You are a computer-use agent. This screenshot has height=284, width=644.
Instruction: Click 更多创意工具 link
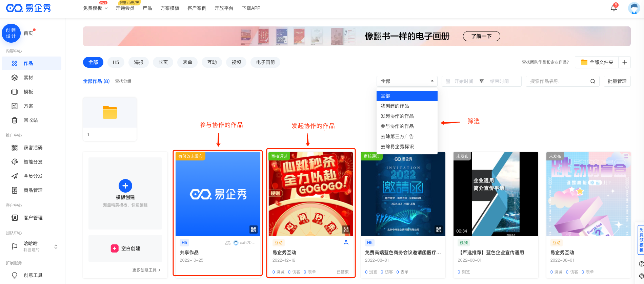146,270
